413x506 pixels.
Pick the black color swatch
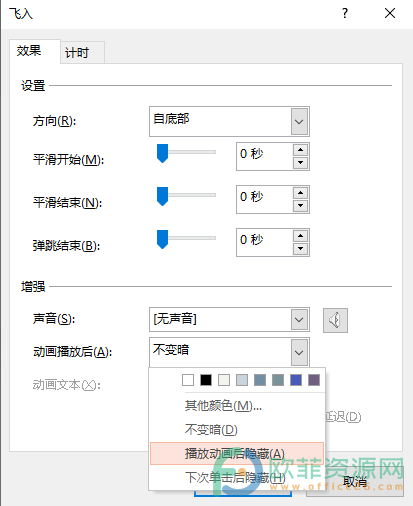[x=206, y=380]
